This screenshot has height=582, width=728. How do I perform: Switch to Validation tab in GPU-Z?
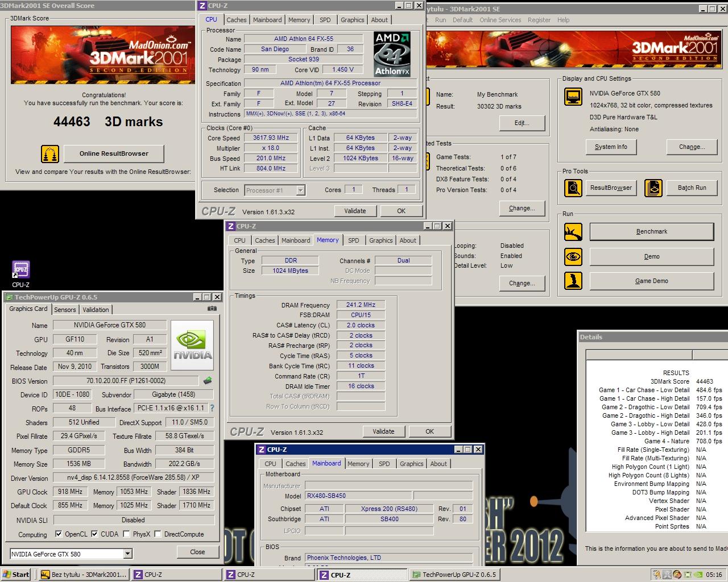click(96, 310)
